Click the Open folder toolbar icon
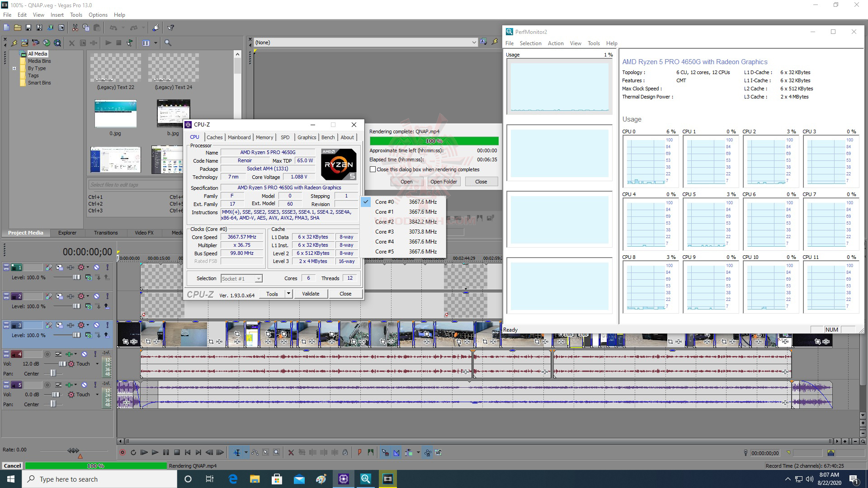868x488 pixels. click(x=17, y=28)
